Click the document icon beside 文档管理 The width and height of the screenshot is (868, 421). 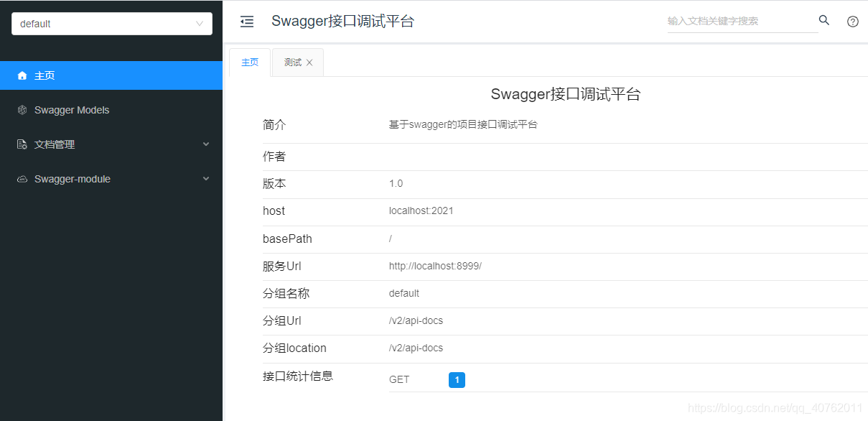(21, 144)
